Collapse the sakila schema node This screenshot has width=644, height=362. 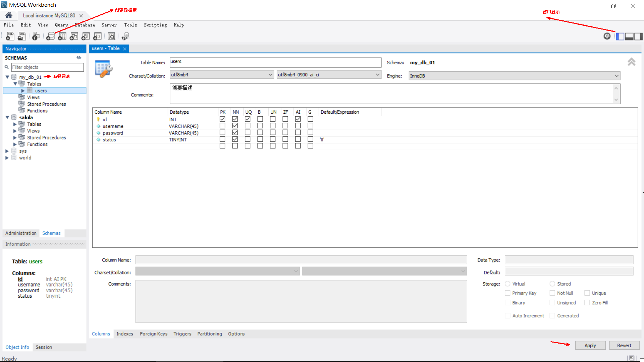point(7,117)
